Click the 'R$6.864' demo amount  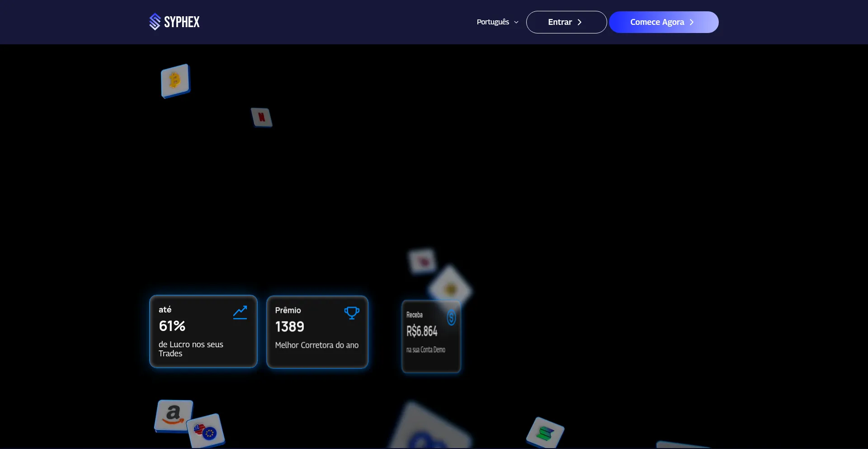tap(422, 331)
